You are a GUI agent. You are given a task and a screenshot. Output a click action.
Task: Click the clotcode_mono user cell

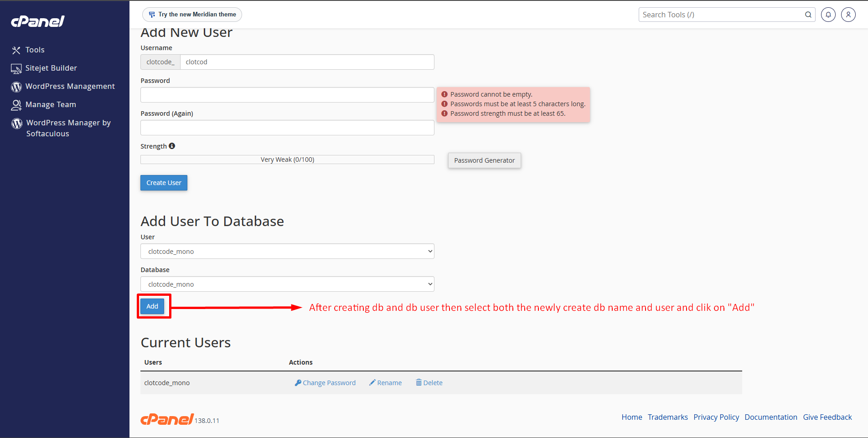pos(167,383)
